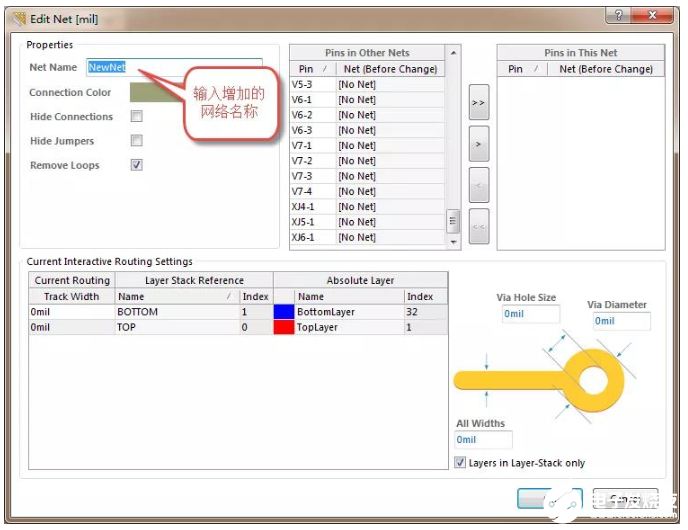Click the TopLayer absolute name cell
The width and height of the screenshot is (688, 530).
click(x=349, y=327)
